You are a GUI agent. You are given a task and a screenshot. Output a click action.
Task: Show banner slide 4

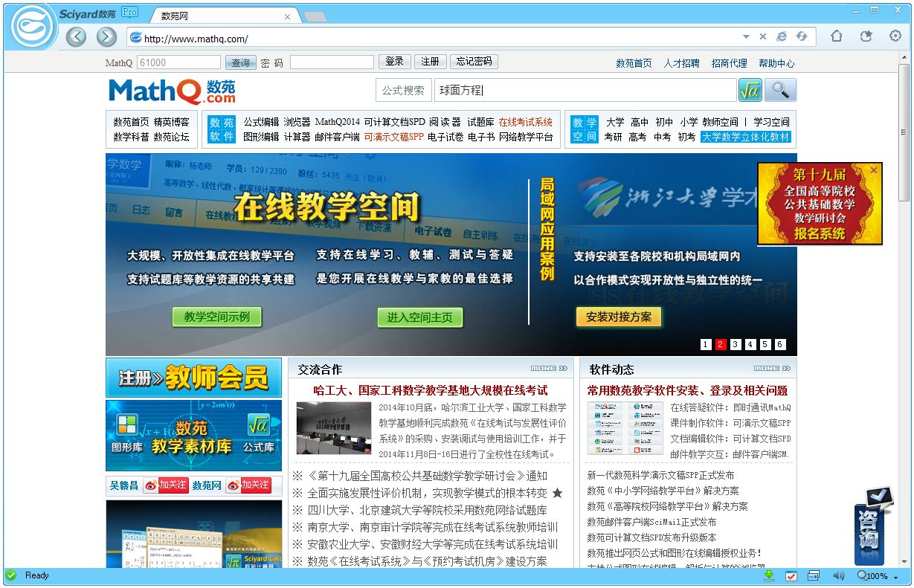click(x=750, y=344)
